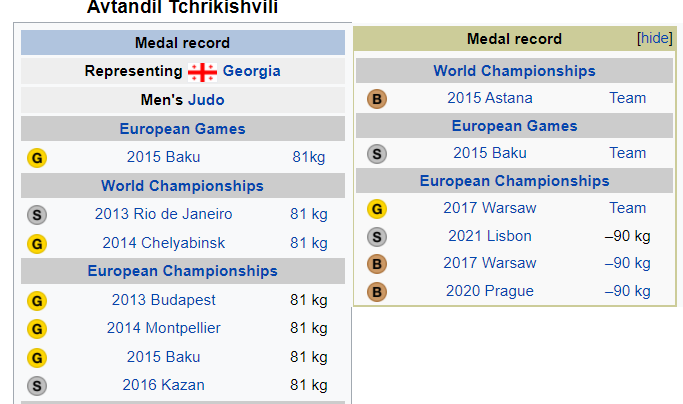The width and height of the screenshot is (683, 404).
Task: Open the 2016 Kazan link
Action: (x=162, y=384)
